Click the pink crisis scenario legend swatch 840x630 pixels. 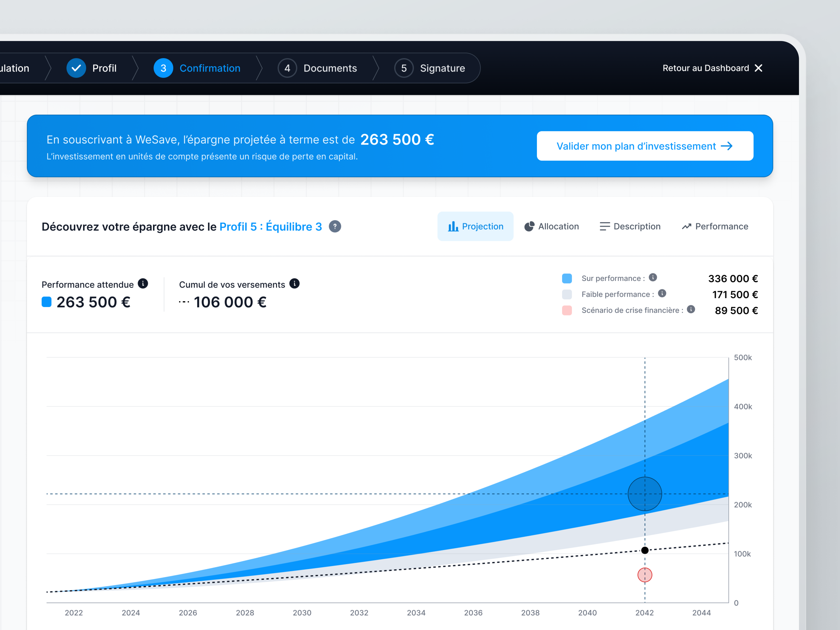coord(567,310)
